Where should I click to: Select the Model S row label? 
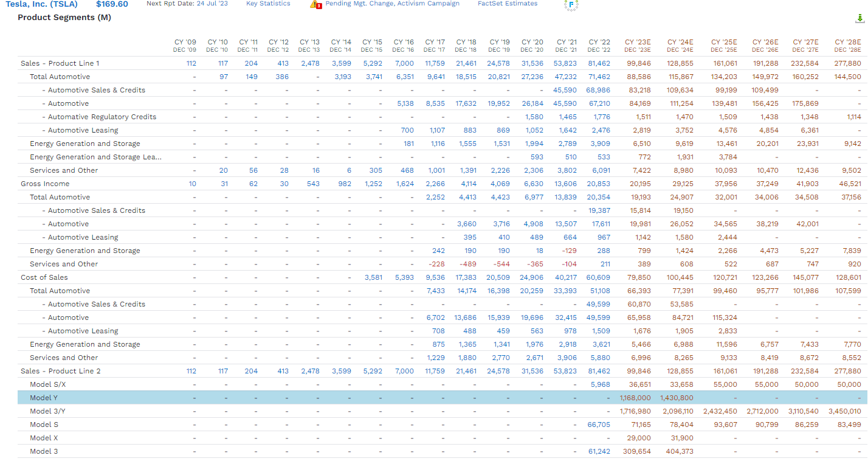[x=44, y=425]
